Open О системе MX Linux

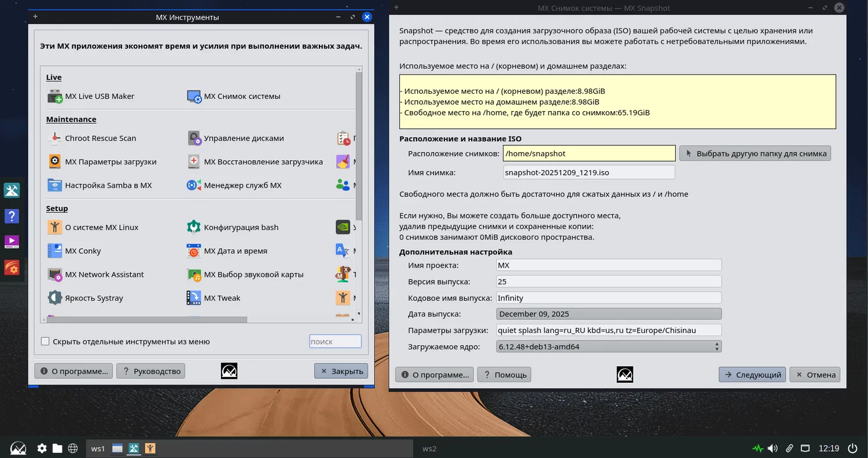point(93,227)
